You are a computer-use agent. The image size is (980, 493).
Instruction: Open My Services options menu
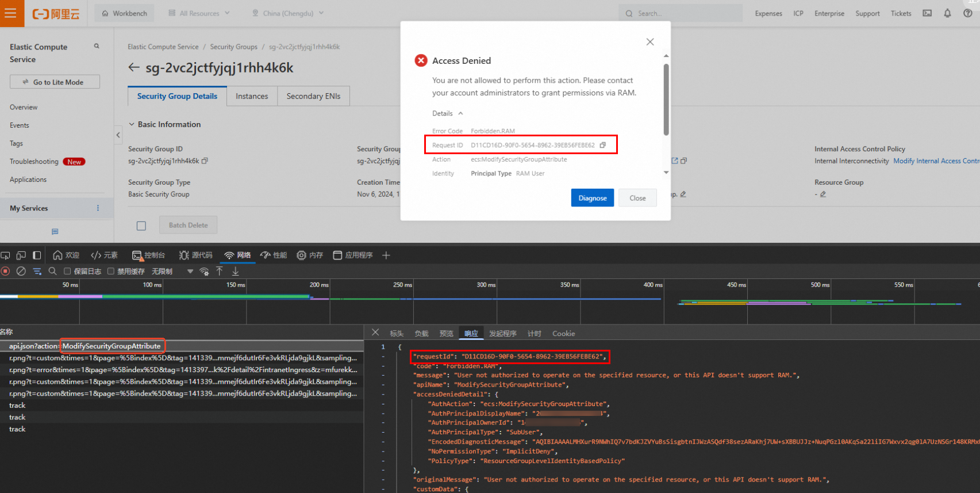98,208
